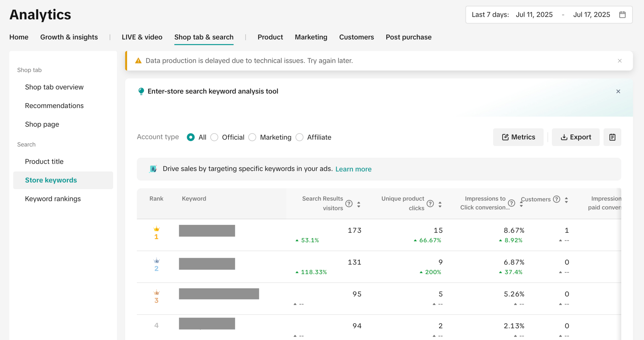
Task: Switch to the top Marketing tab
Action: click(x=311, y=37)
